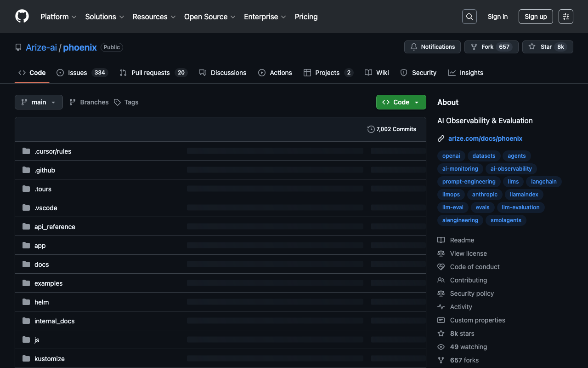
Task: Expand the Platform navigation menu
Action: point(58,17)
